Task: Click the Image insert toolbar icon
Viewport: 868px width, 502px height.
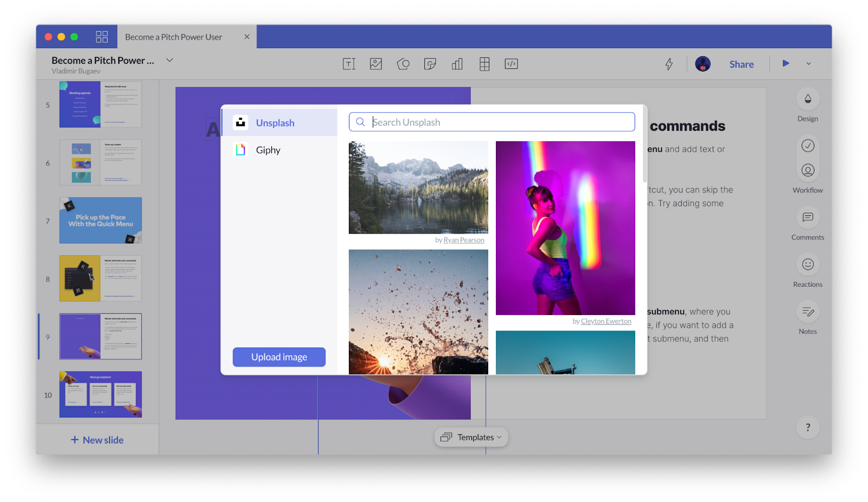Action: pyautogui.click(x=376, y=64)
